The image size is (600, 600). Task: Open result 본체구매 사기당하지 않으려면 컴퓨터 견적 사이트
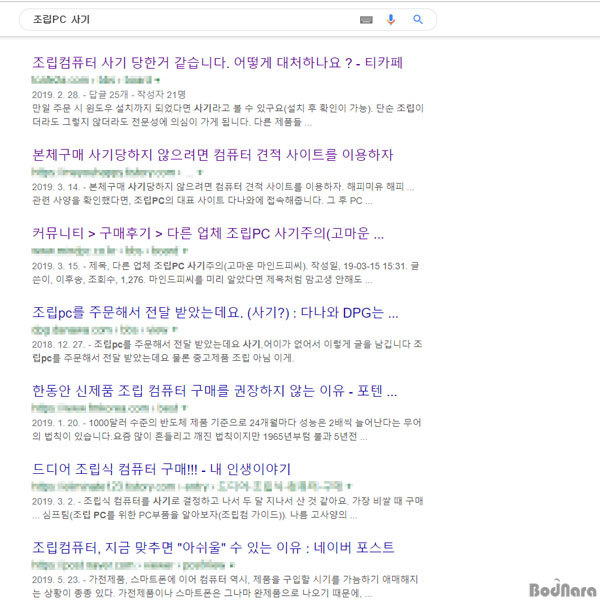[x=213, y=155]
